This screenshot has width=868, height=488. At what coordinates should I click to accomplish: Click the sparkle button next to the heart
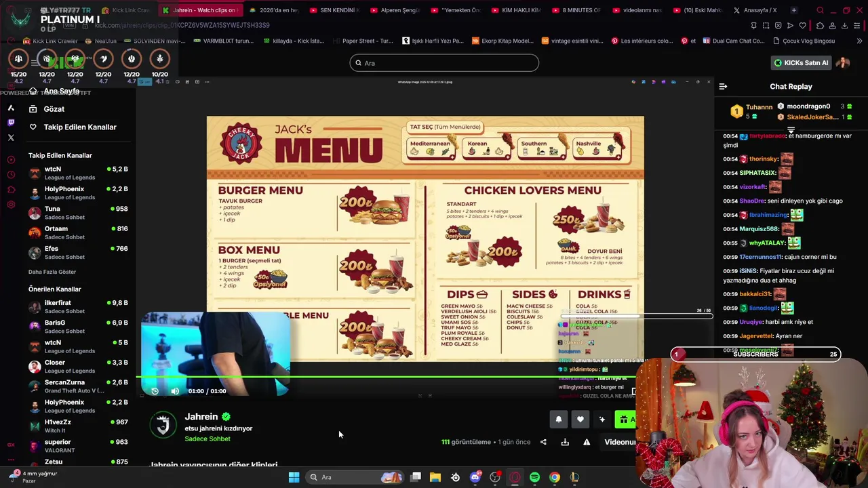pyautogui.click(x=602, y=420)
